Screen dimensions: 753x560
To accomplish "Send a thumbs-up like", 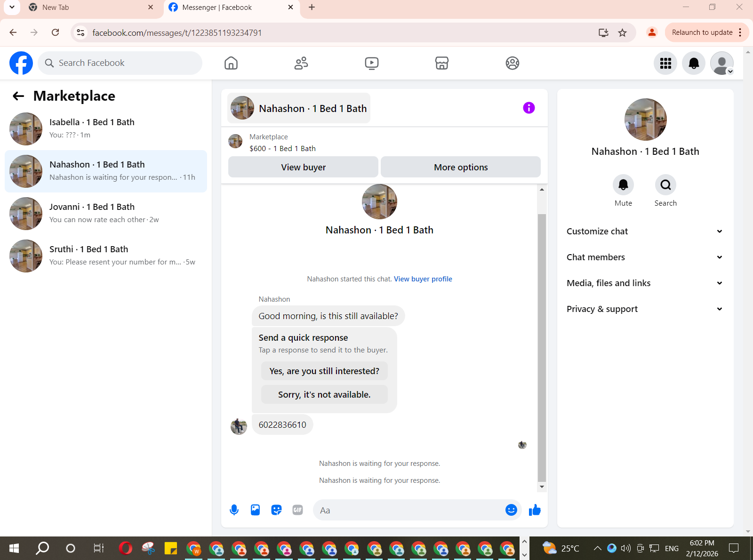I will (535, 510).
